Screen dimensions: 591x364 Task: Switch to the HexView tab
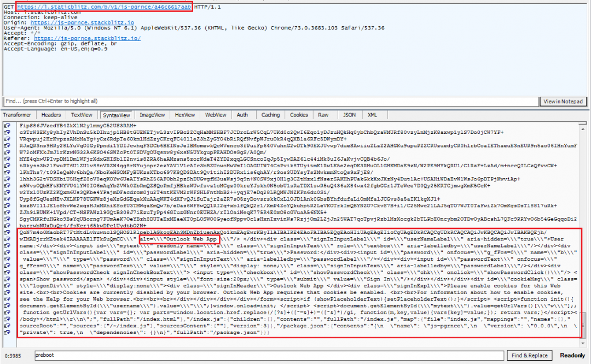coord(184,115)
